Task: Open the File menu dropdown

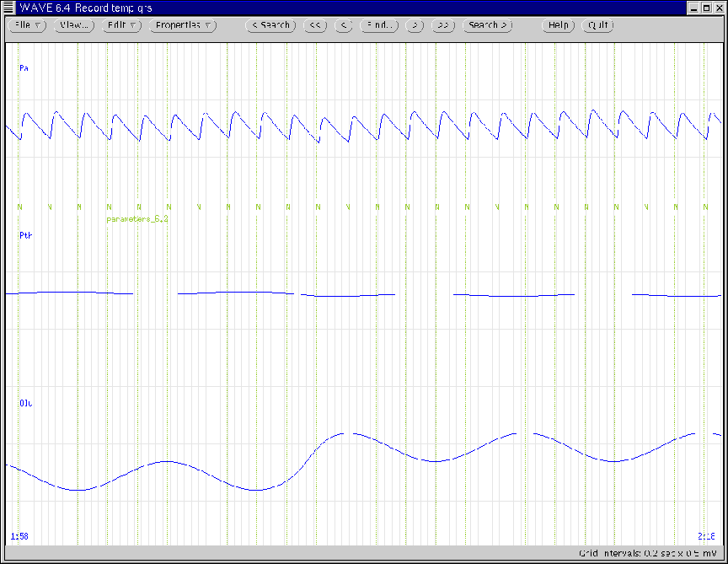Action: tap(29, 25)
